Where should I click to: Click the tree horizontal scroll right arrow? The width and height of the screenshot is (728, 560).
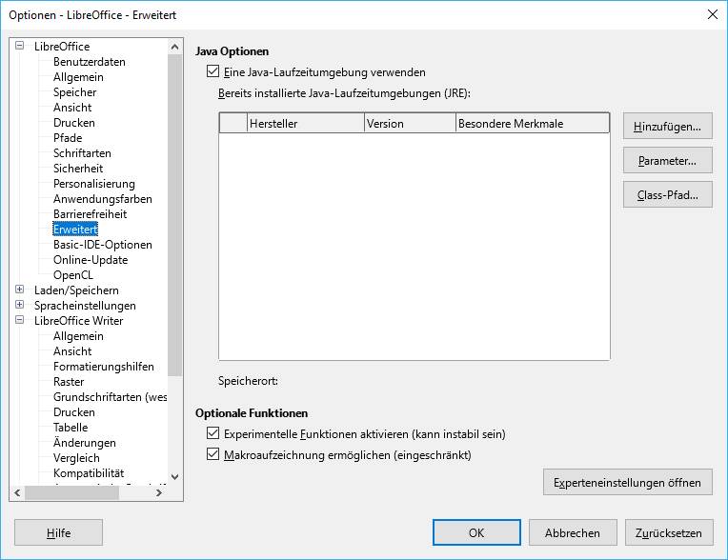pos(159,492)
